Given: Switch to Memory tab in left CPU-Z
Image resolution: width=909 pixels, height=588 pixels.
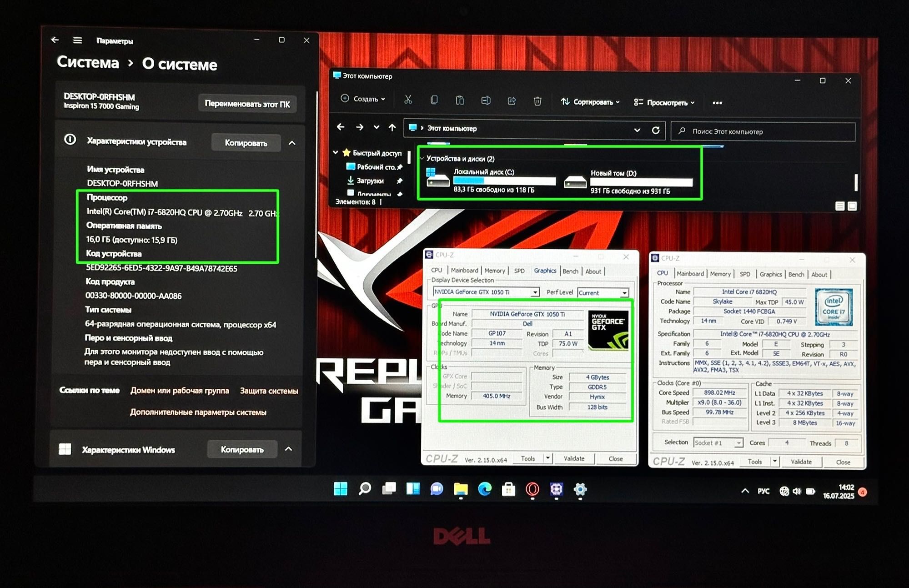Looking at the screenshot, I should 495,271.
